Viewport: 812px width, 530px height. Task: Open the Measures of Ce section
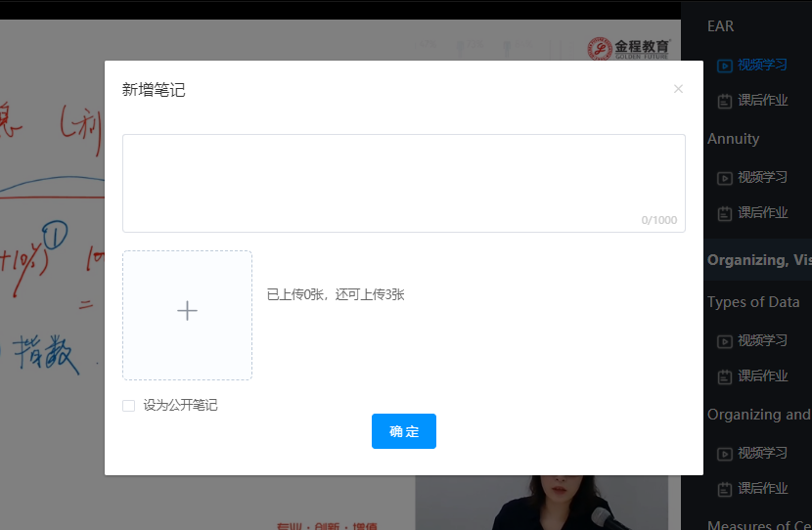[x=758, y=524]
